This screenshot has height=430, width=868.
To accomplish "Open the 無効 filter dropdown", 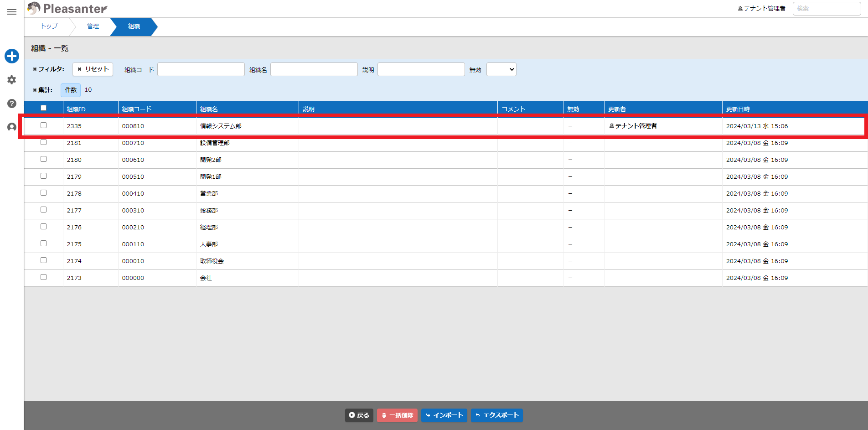I will (501, 69).
